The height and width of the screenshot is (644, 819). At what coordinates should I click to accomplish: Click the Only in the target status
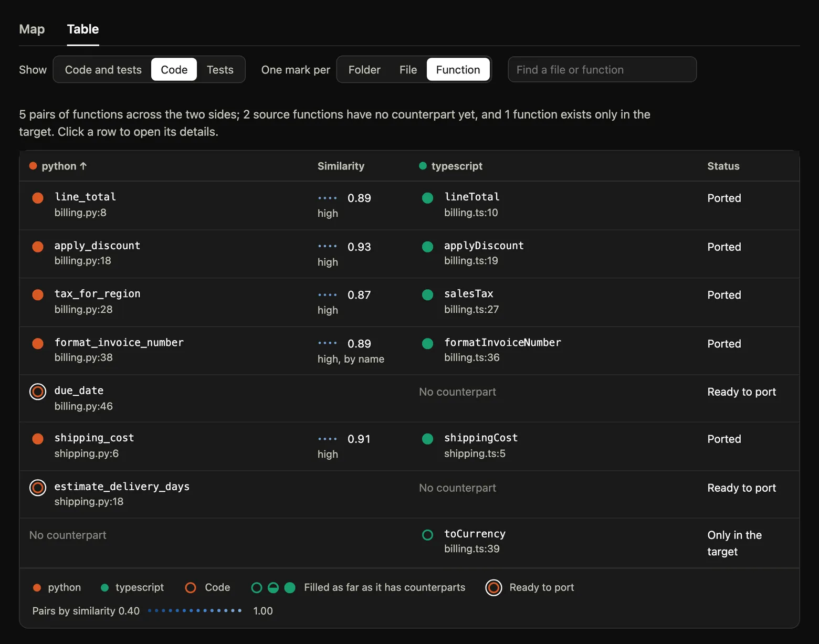pos(734,543)
